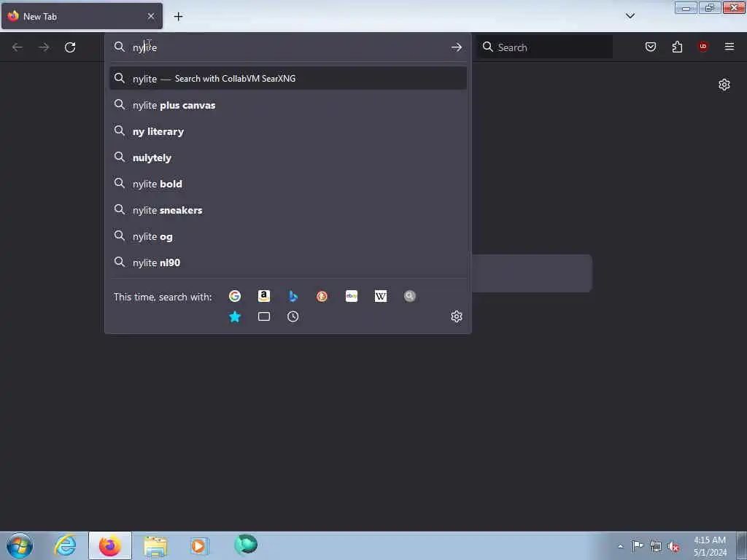Activate Firefox taskbar button
Image resolution: width=747 pixels, height=560 pixels.
tap(110, 545)
